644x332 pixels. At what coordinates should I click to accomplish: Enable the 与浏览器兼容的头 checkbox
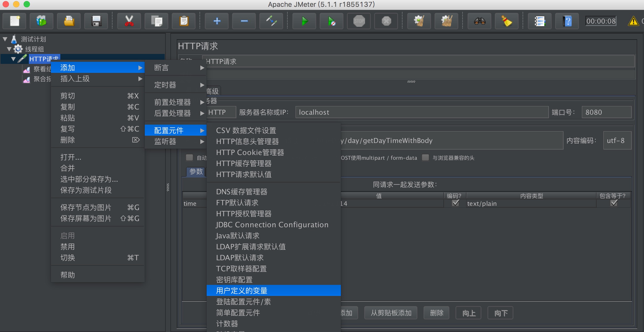pos(425,158)
